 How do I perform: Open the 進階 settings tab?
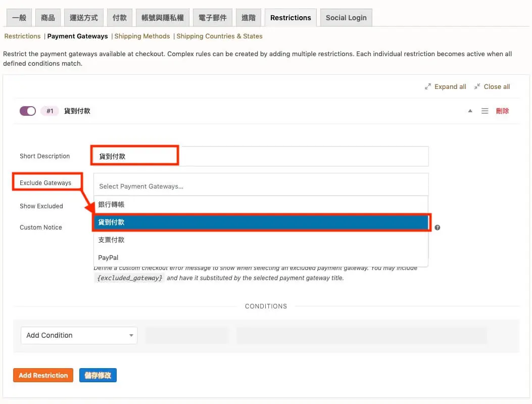pos(249,18)
